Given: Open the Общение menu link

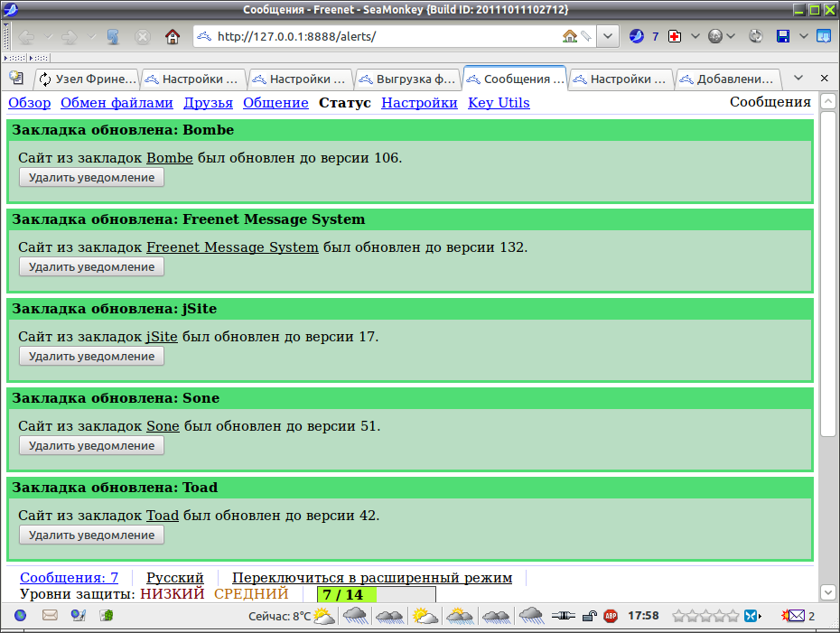Looking at the screenshot, I should [x=275, y=103].
